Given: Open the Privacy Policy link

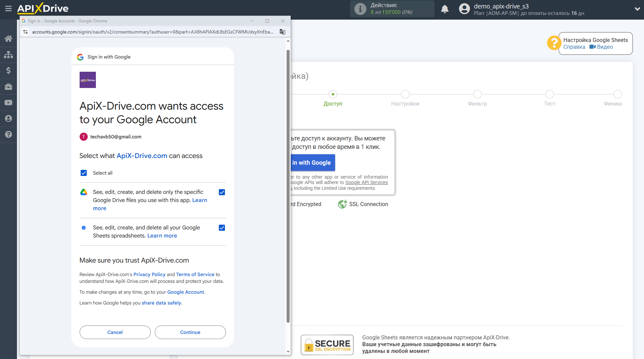Looking at the screenshot, I should [x=149, y=274].
